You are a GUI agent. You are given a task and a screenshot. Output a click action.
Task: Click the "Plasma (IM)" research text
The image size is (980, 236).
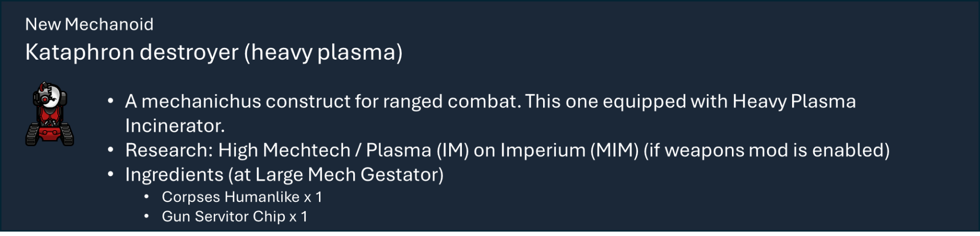point(417,150)
